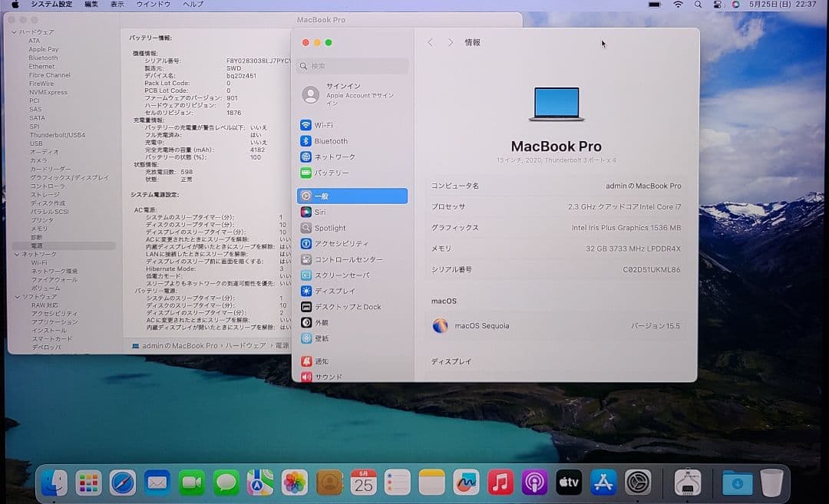
Task: Open Downloads folder in the Dock
Action: click(x=737, y=483)
